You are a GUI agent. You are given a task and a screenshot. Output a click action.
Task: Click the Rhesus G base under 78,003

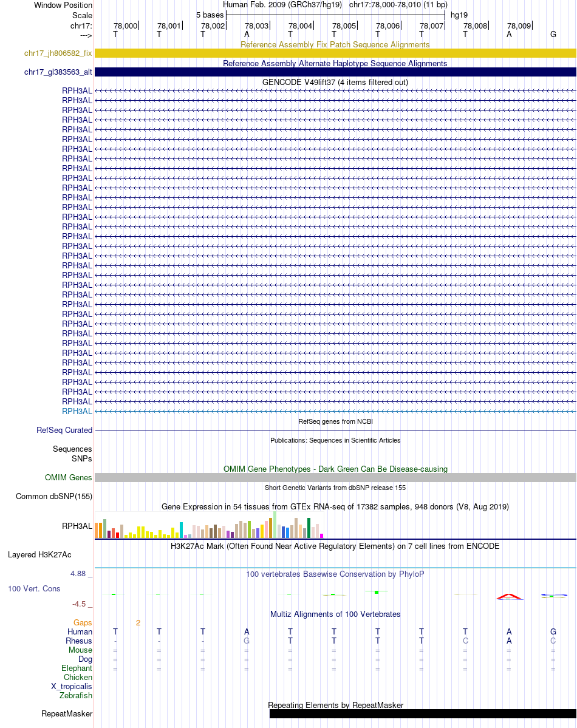(247, 641)
